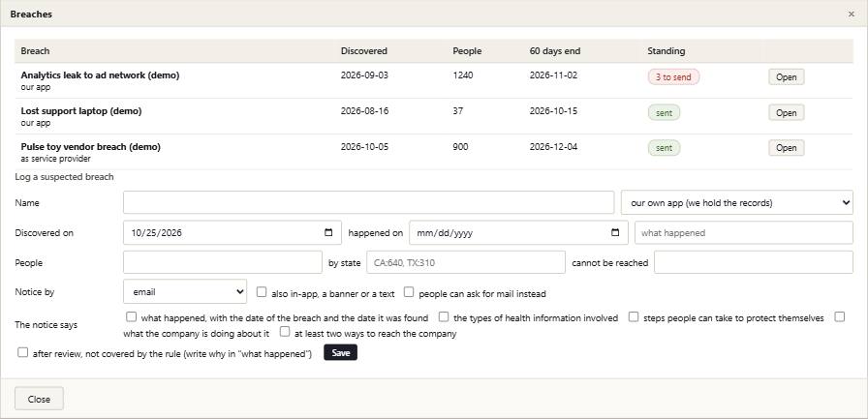Check 'steps people can take to protect themselves'
This screenshot has height=419, width=868.
pyautogui.click(x=634, y=316)
